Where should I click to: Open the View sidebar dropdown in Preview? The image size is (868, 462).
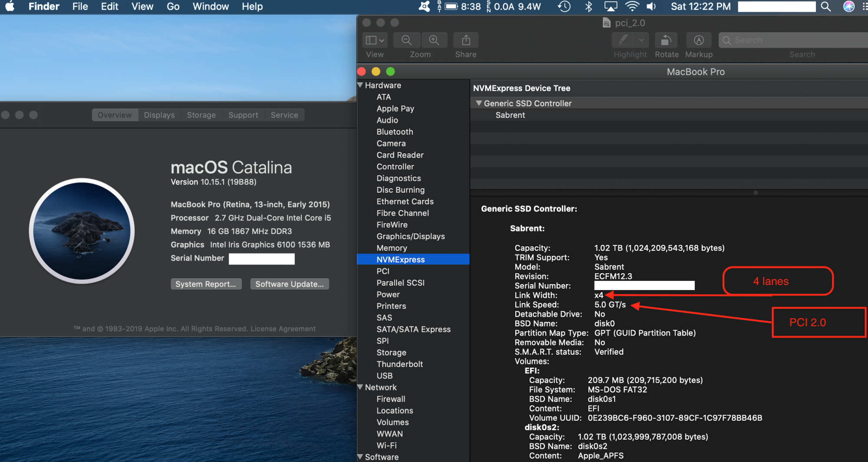click(375, 40)
